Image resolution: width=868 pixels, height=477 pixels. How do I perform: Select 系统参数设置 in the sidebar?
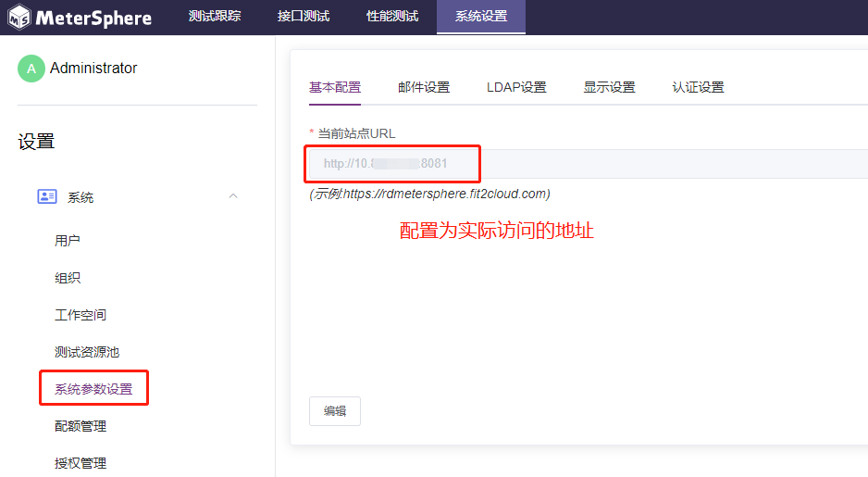(x=93, y=389)
